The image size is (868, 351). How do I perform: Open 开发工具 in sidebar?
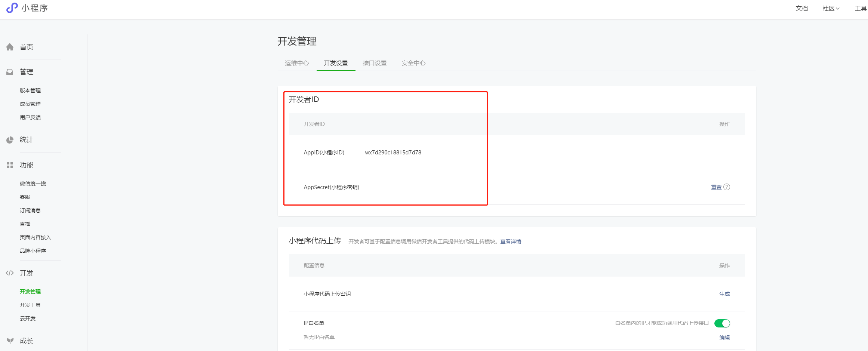pyautogui.click(x=30, y=305)
